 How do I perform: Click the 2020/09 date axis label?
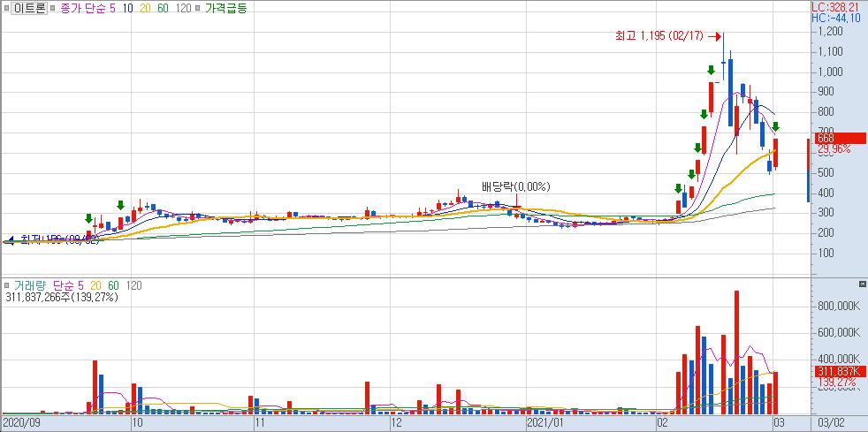point(23,424)
